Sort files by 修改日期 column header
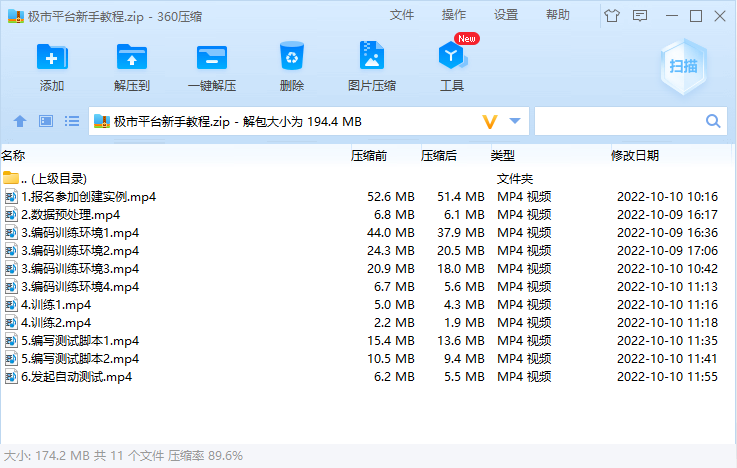737x468 pixels. (x=635, y=155)
